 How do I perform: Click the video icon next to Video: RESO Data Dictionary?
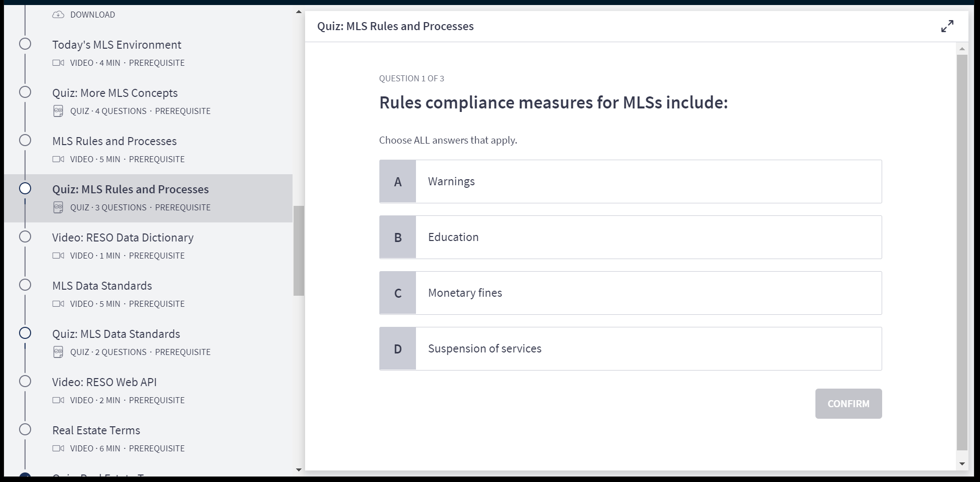click(58, 256)
